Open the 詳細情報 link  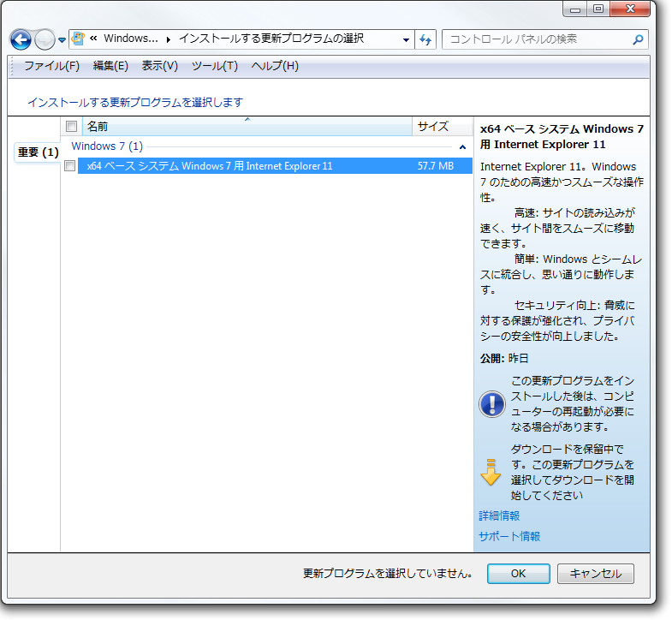tap(499, 516)
